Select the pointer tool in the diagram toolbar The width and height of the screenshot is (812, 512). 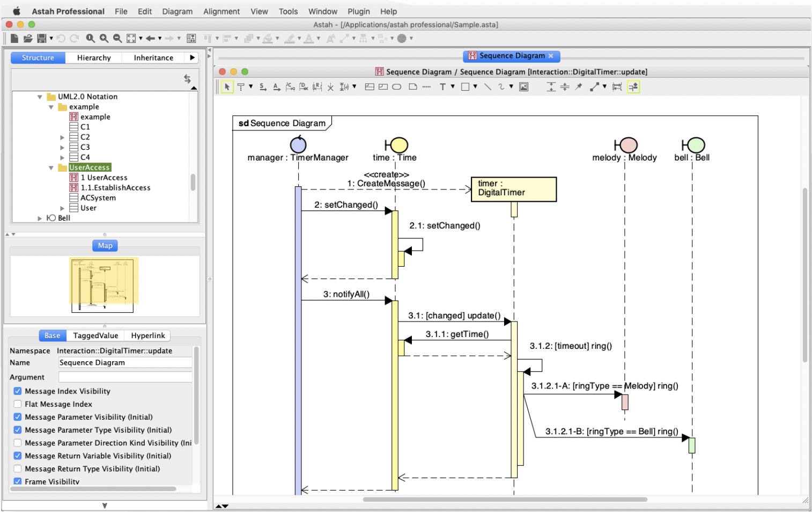(227, 86)
